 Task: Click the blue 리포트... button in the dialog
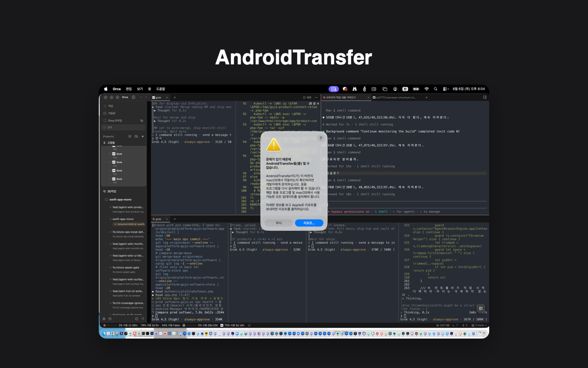point(309,223)
